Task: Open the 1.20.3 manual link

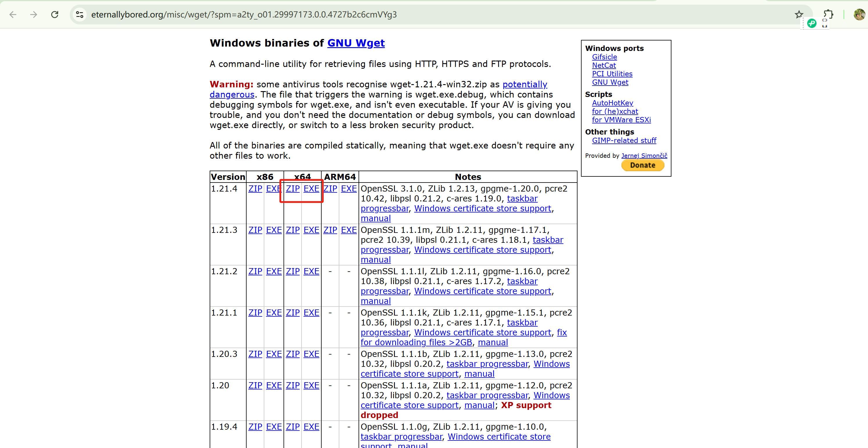Action: (x=479, y=374)
